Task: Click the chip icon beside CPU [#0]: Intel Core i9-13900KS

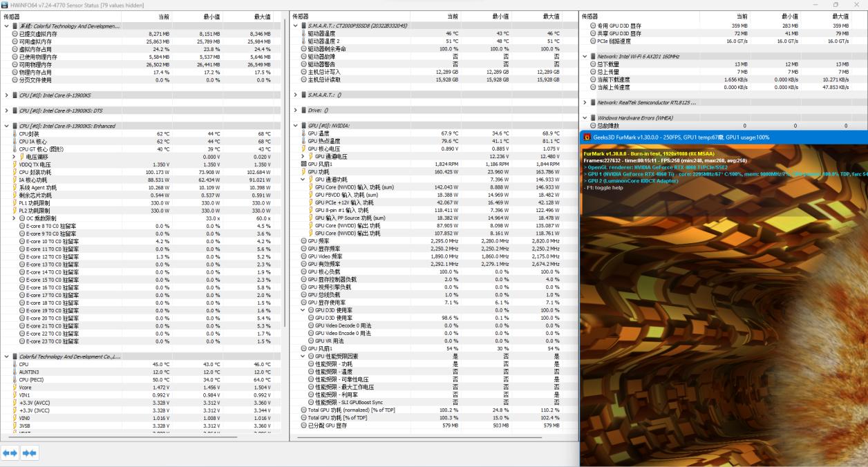Action: (x=15, y=95)
